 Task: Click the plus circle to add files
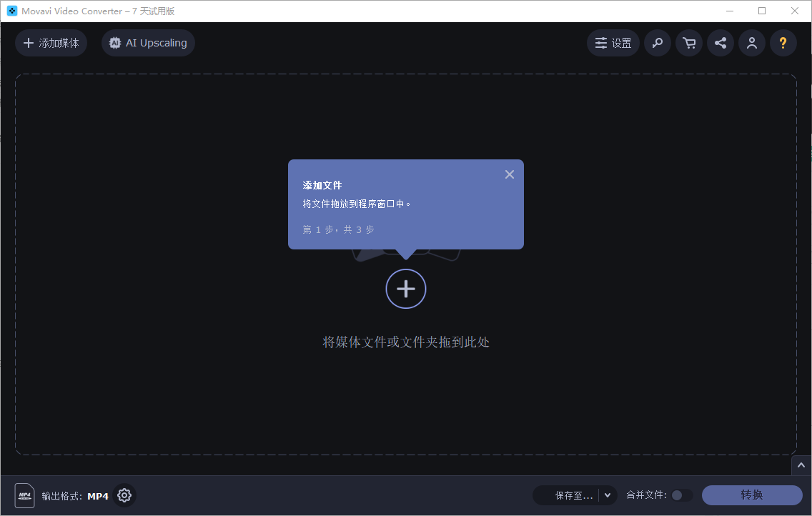[405, 289]
